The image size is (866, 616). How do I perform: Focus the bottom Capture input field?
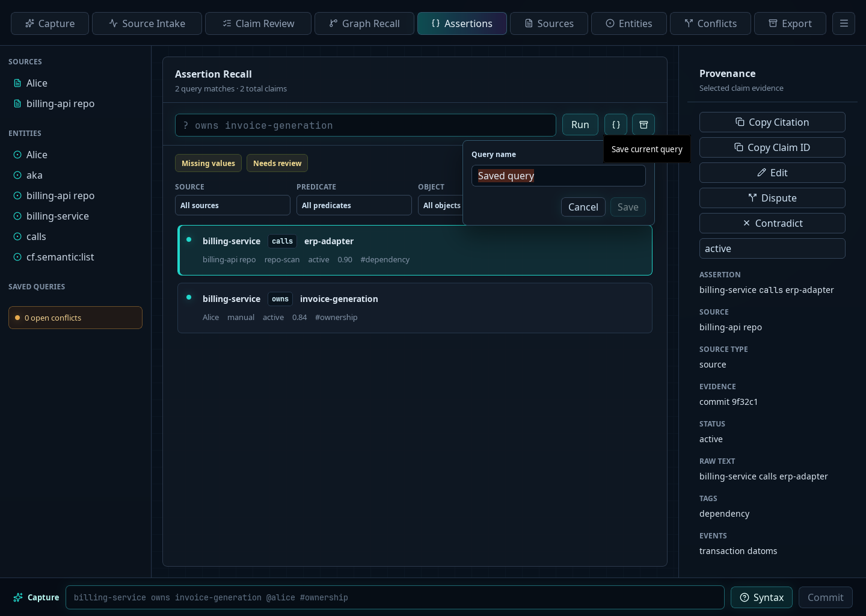tap(395, 597)
